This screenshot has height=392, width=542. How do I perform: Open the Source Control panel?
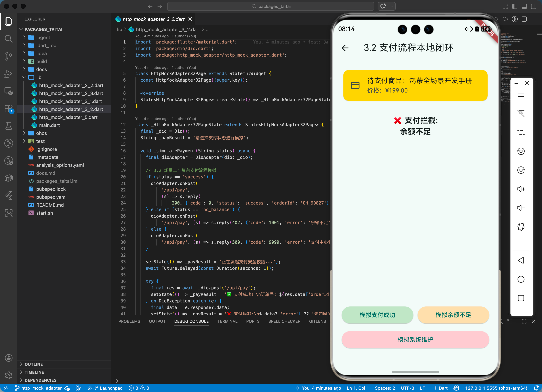pyautogui.click(x=9, y=56)
